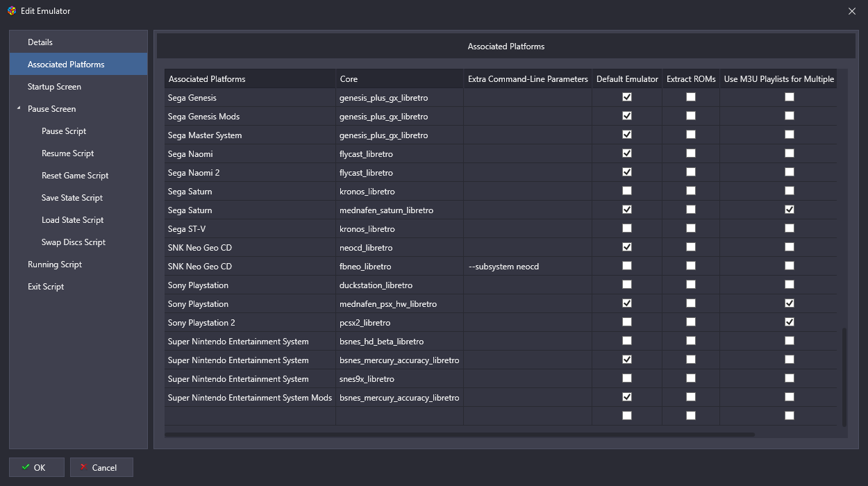Click the Sega ST-V platform cell
The height and width of the screenshot is (486, 868).
click(x=250, y=228)
